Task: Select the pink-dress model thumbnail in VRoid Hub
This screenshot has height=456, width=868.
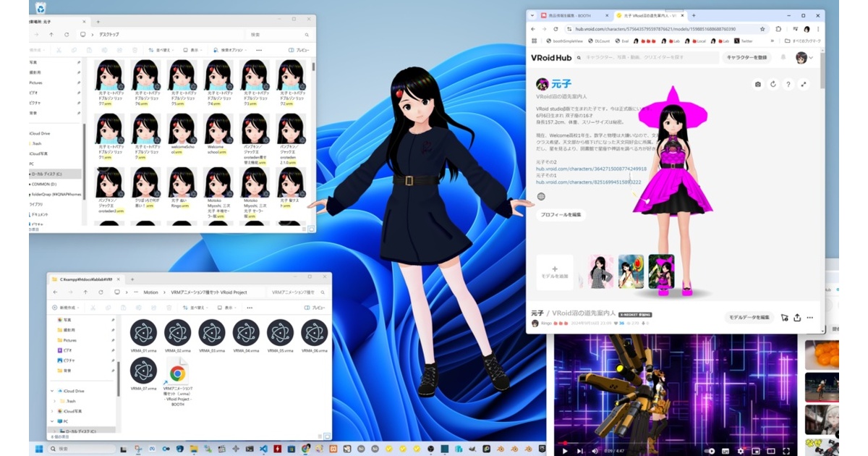Action: tap(661, 272)
